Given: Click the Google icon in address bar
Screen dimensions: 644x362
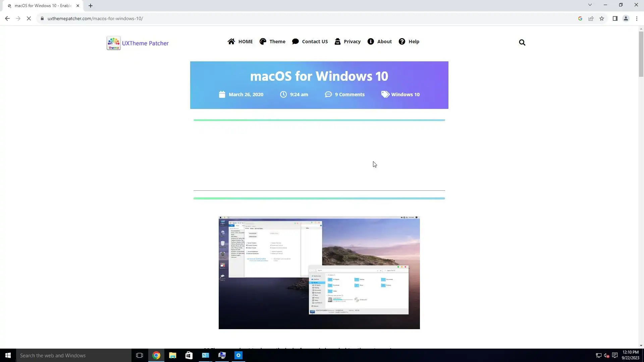Looking at the screenshot, I should click(x=580, y=18).
